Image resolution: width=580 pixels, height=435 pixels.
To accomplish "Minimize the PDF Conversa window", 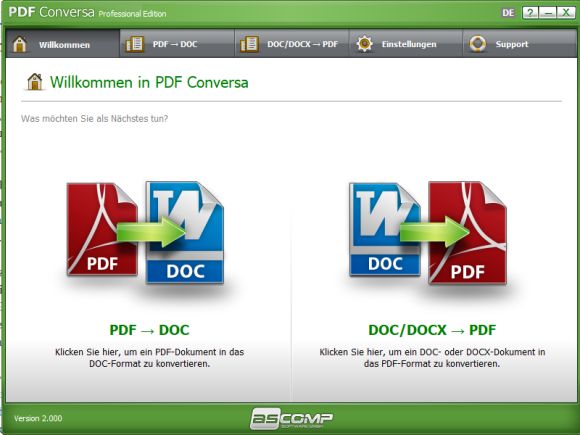I will tap(548, 13).
